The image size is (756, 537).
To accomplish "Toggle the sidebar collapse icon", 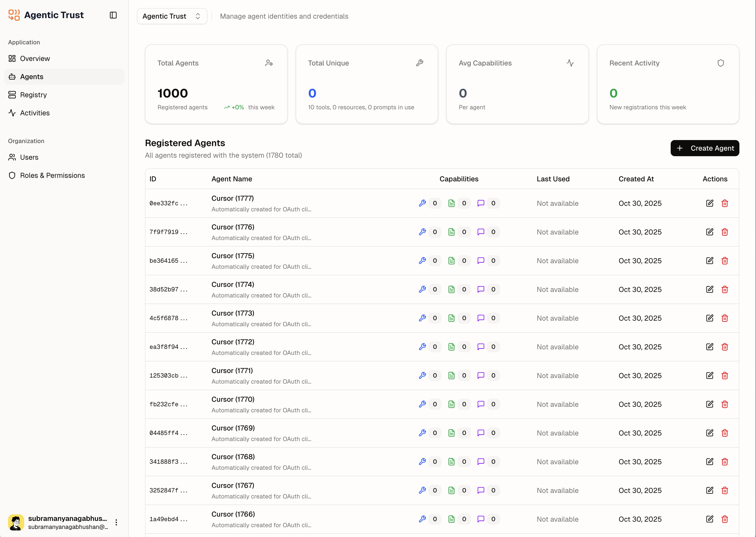I will pyautogui.click(x=113, y=15).
